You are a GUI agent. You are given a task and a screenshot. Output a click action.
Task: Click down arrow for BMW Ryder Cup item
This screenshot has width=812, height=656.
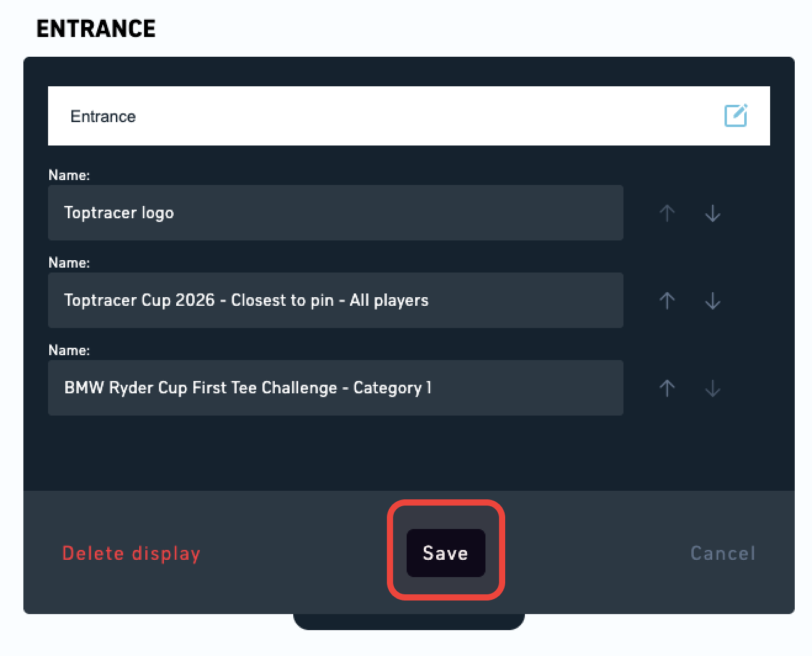pyautogui.click(x=713, y=388)
